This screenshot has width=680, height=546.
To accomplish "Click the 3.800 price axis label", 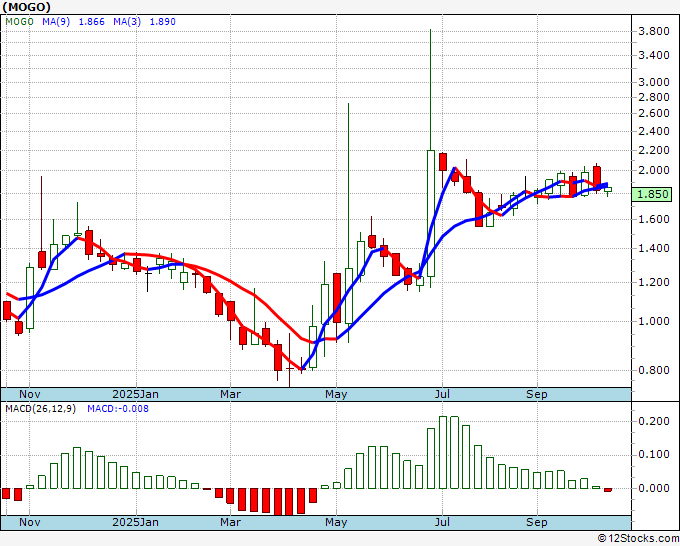I will click(x=653, y=32).
